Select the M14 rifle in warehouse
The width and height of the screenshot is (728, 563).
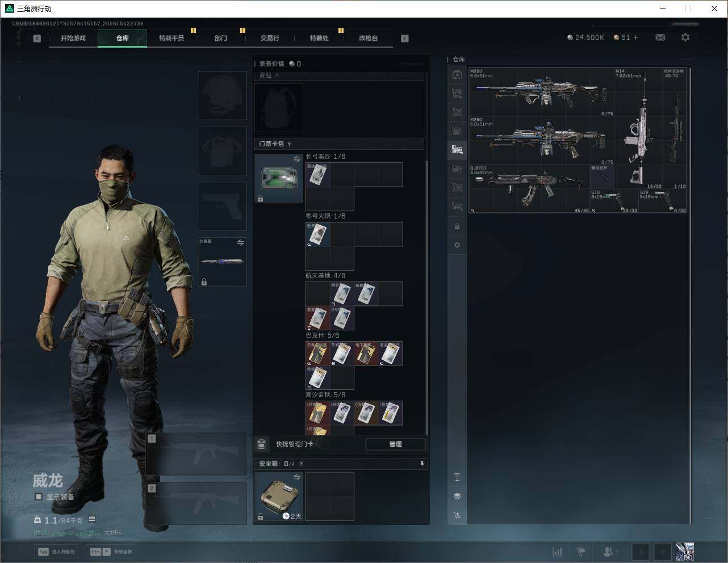point(639,129)
